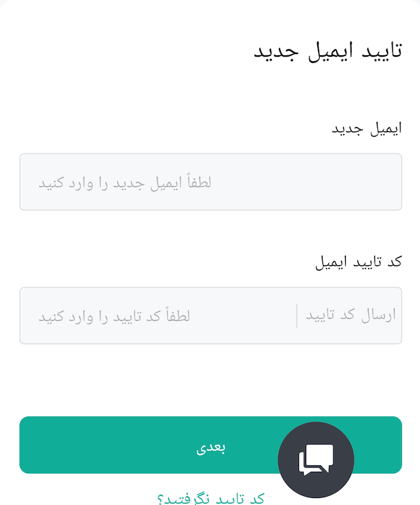Select the لطفاً کد تایید را وارد کنید placeholder

[114, 316]
